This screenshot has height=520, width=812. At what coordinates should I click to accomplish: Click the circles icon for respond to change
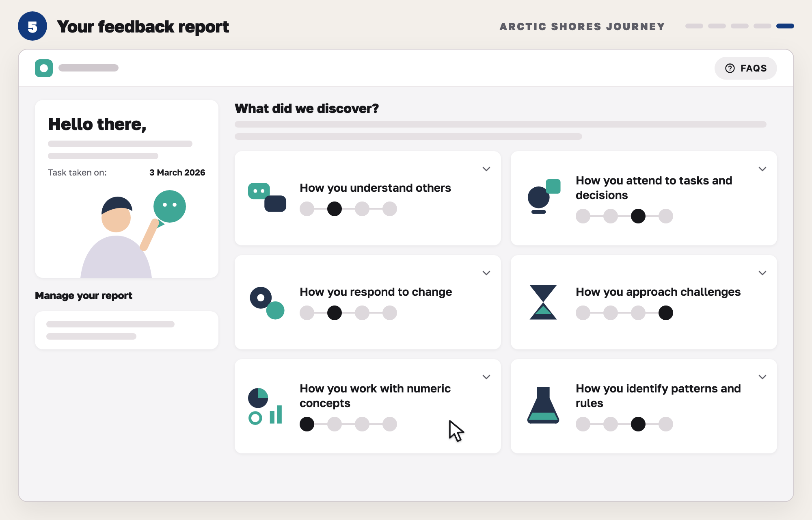[267, 303]
